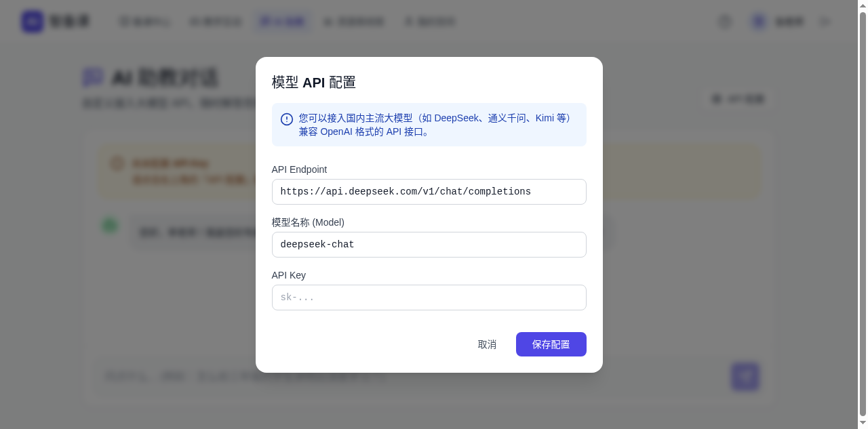Click the info icon in the blue notice
The height and width of the screenshot is (429, 868).
point(287,119)
